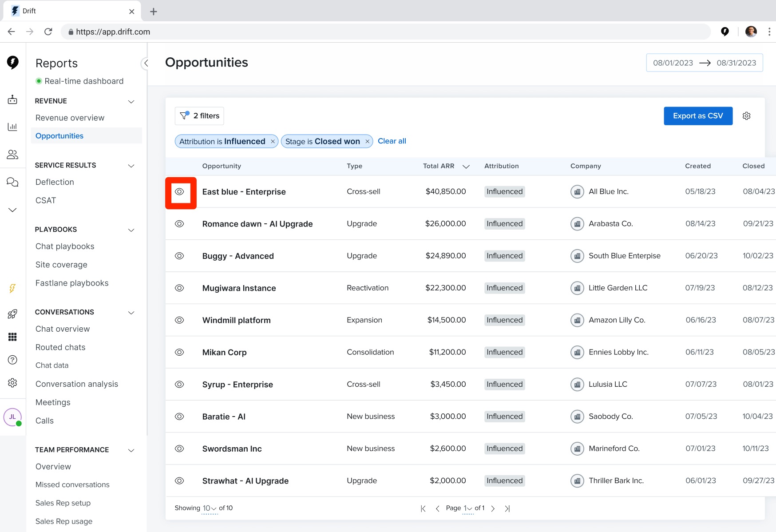776x532 pixels.
Task: Remove the Stage is Closed won filter
Action: (367, 142)
